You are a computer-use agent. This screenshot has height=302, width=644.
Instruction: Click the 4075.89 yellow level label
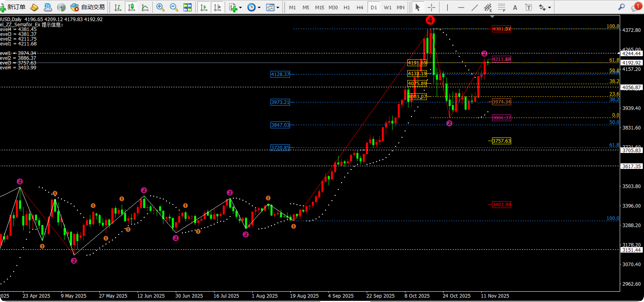[x=417, y=84]
